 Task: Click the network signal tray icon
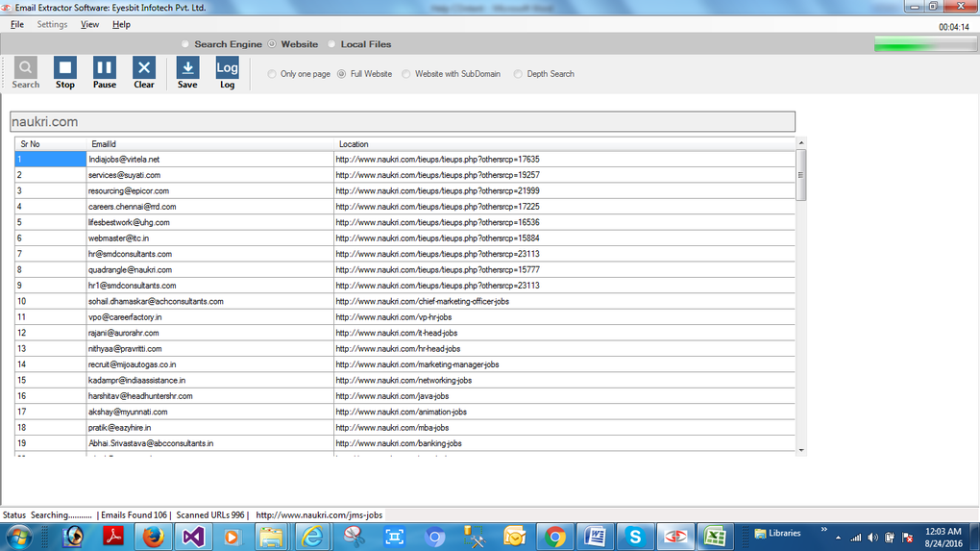(x=856, y=538)
